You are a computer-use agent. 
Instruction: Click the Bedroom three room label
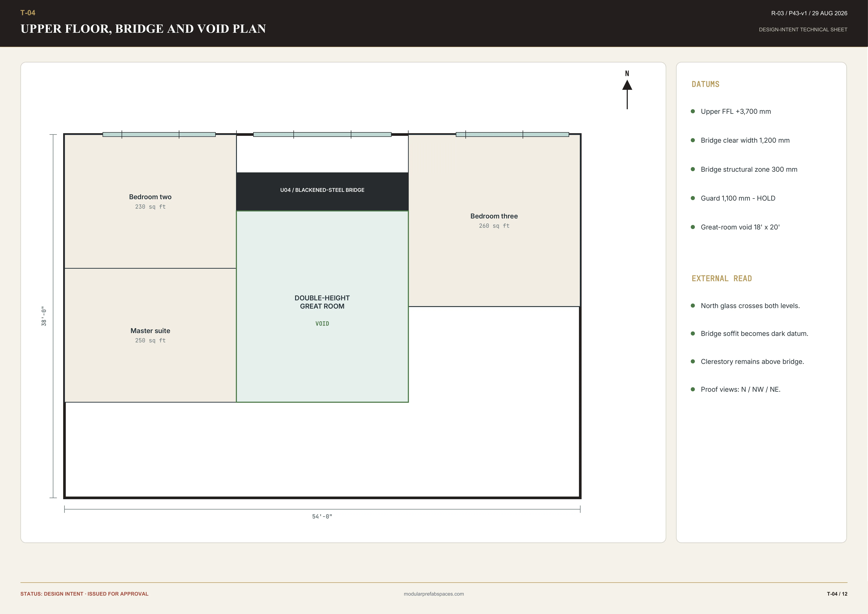click(x=494, y=216)
